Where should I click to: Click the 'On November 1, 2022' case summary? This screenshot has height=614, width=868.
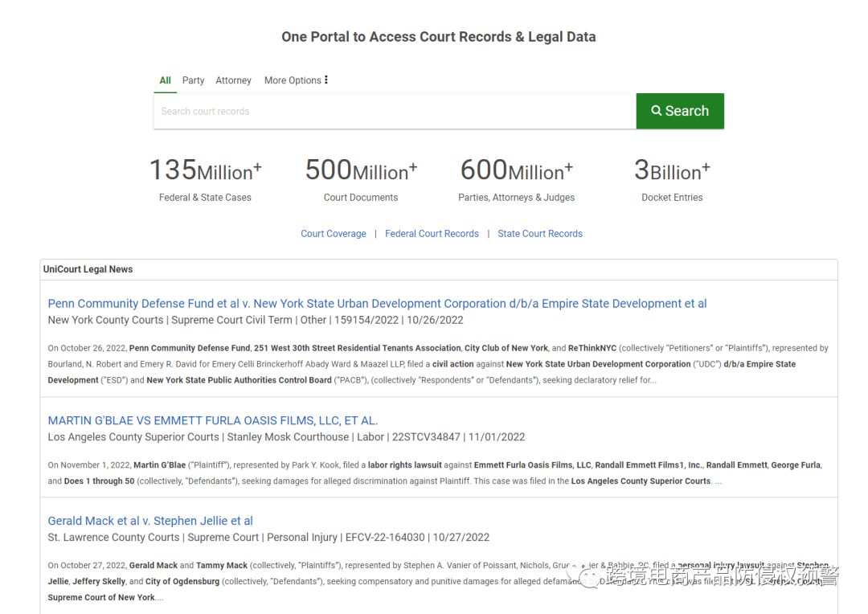(435, 473)
